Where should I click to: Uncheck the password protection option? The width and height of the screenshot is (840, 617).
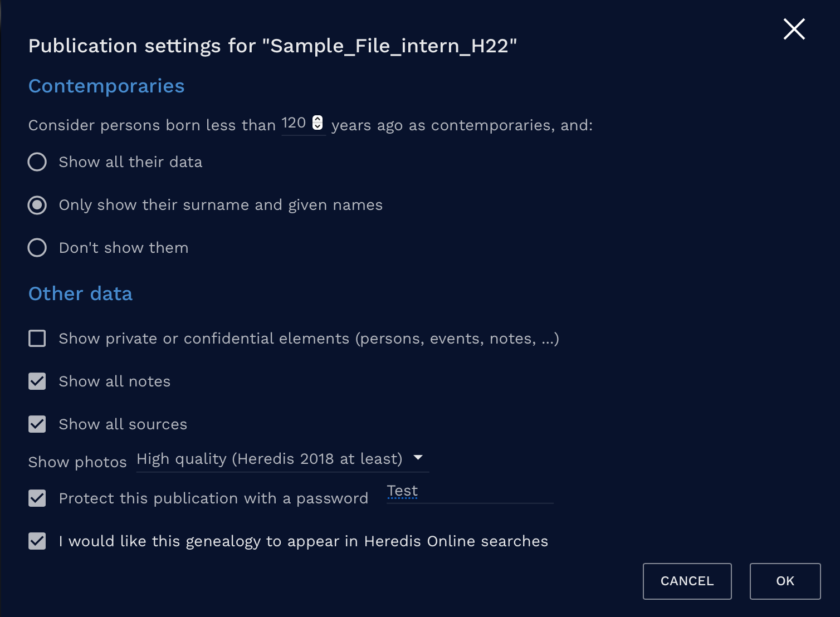(x=37, y=498)
